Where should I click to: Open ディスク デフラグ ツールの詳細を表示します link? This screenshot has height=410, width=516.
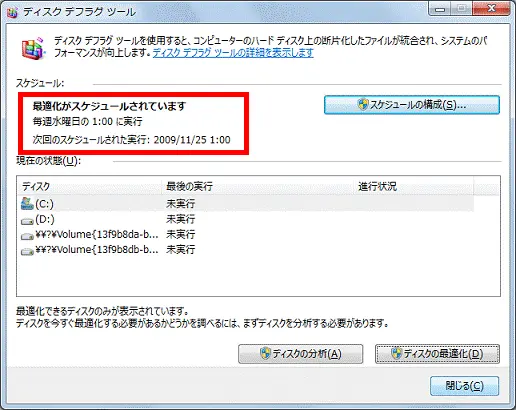(233, 53)
